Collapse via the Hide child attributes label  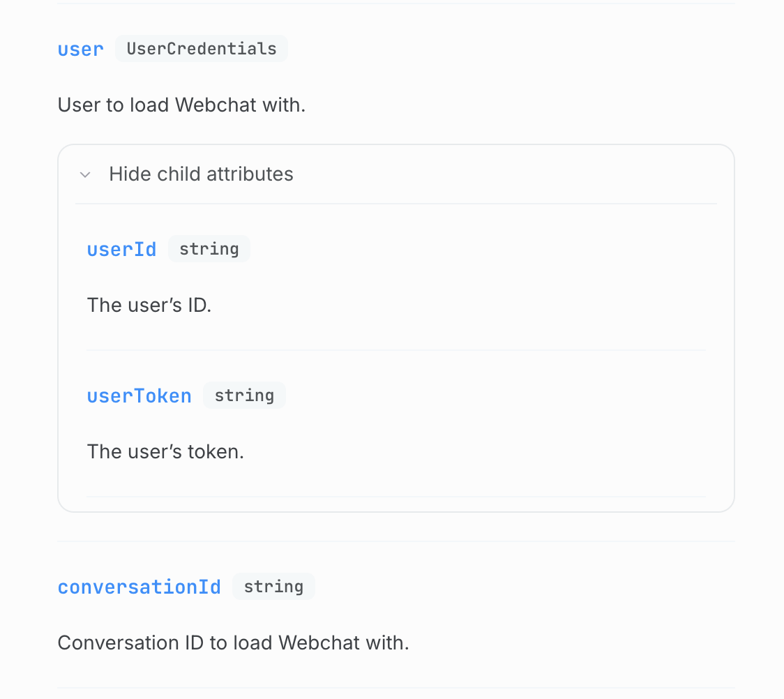pos(201,174)
